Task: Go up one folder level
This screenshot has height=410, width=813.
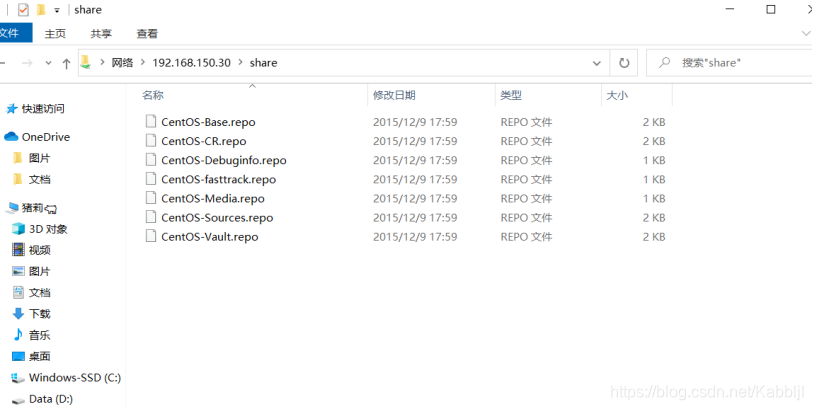Action: tap(66, 63)
